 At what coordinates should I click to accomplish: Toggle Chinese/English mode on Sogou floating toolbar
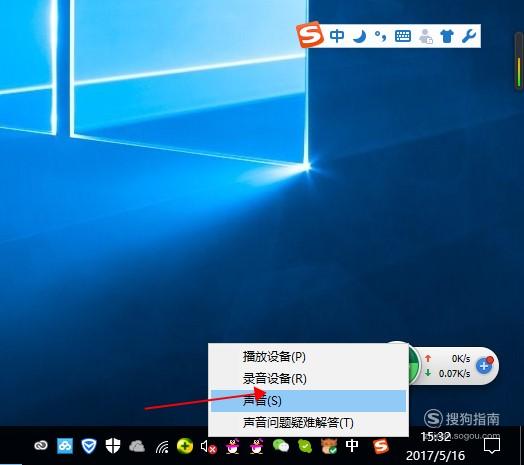click(x=337, y=36)
